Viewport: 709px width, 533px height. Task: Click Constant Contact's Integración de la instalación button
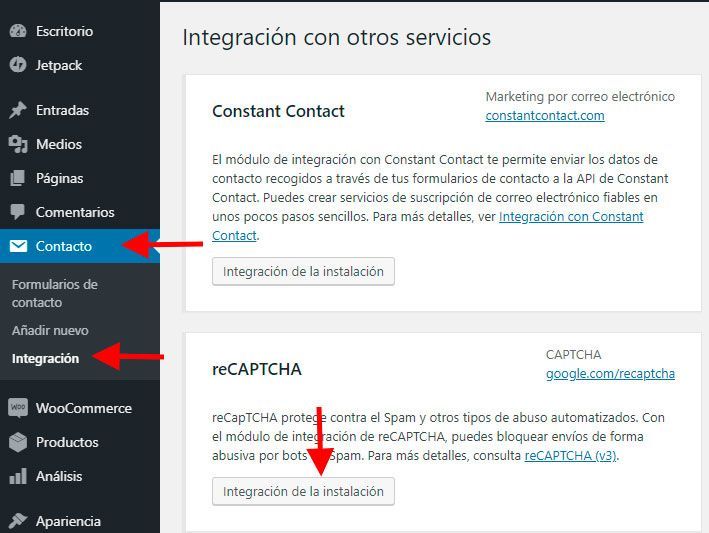[x=303, y=271]
